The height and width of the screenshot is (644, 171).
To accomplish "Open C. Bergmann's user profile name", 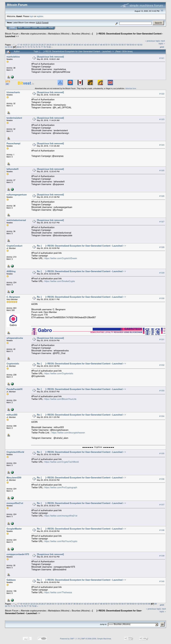I will pos(13,297).
